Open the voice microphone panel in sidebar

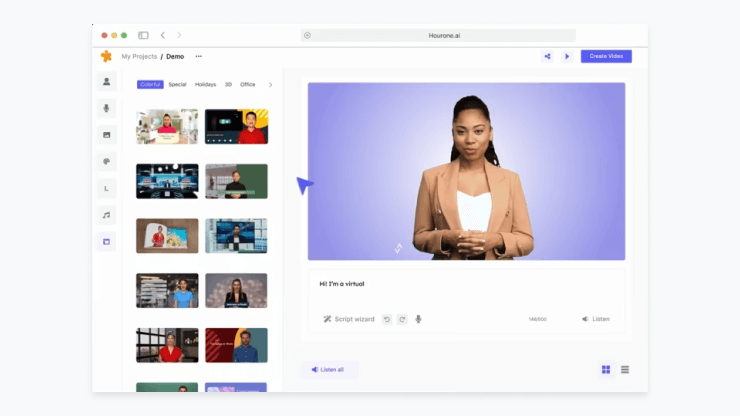click(x=107, y=108)
